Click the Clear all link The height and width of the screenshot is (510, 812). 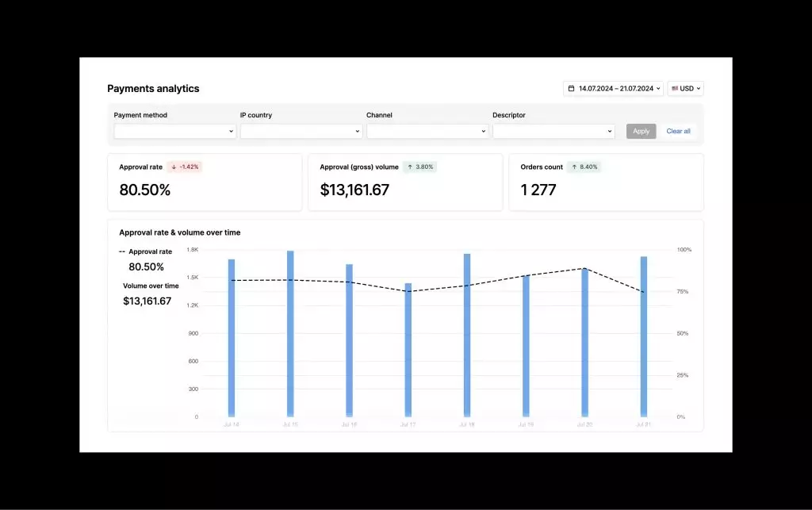[x=679, y=131]
